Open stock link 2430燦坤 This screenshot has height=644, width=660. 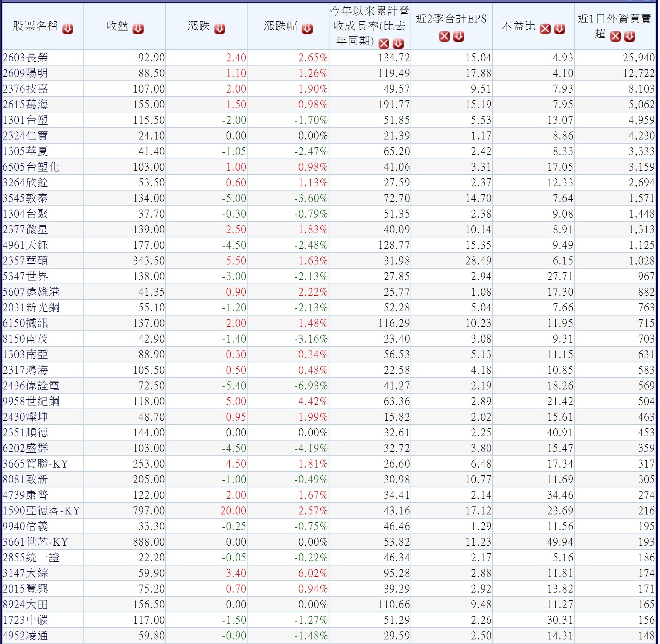25,417
